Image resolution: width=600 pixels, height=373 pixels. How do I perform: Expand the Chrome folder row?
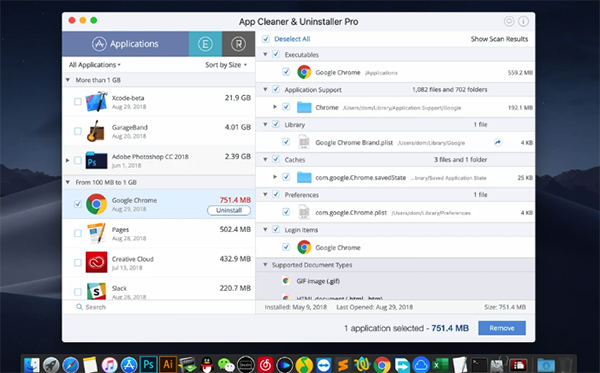pos(275,107)
